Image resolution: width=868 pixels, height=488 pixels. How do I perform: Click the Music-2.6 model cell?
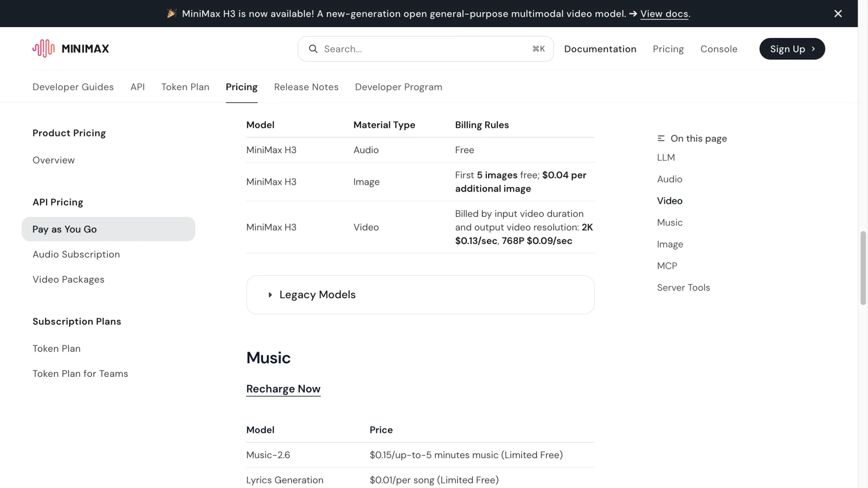pos(268,455)
